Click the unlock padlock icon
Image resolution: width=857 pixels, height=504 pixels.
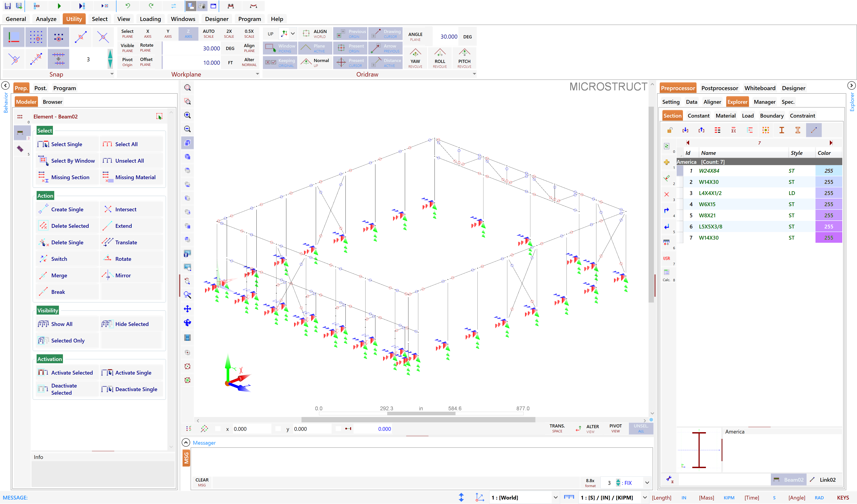tap(670, 130)
